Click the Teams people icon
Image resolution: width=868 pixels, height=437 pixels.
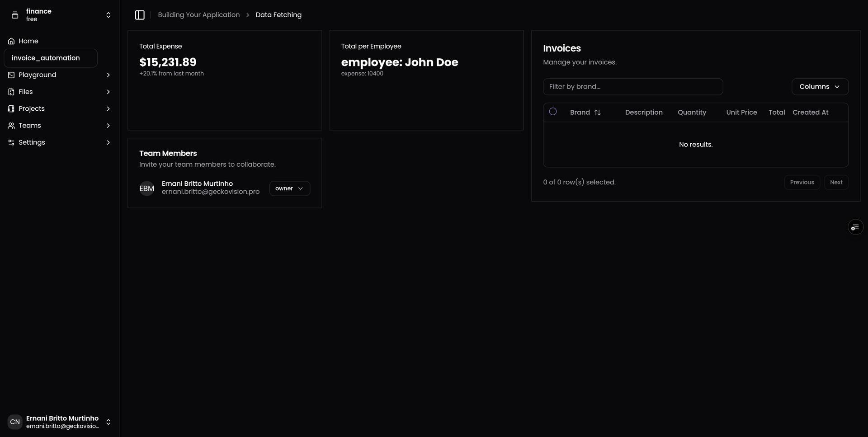(x=11, y=126)
